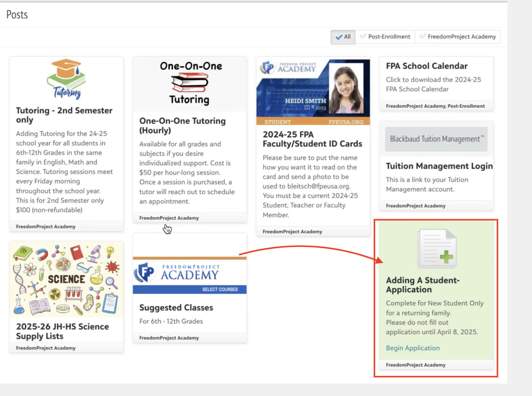
Task: Click the One-On-One Tutoring books image
Action: tap(190, 84)
